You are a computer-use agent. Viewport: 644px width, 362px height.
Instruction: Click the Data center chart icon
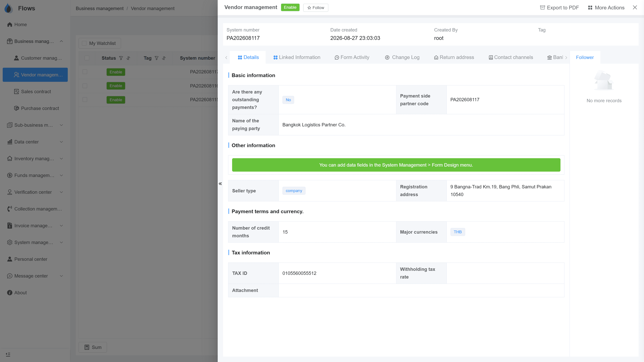click(10, 142)
